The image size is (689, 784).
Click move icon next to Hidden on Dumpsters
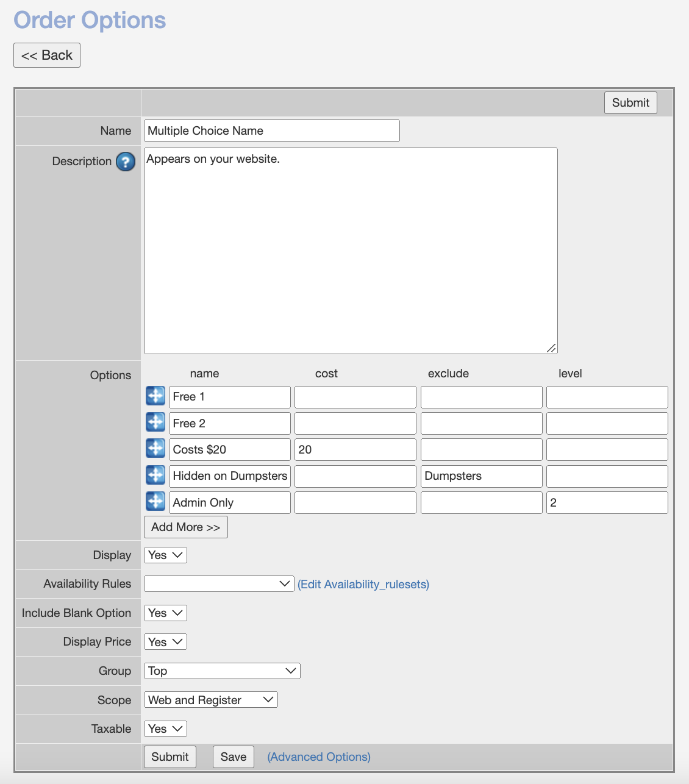click(155, 475)
